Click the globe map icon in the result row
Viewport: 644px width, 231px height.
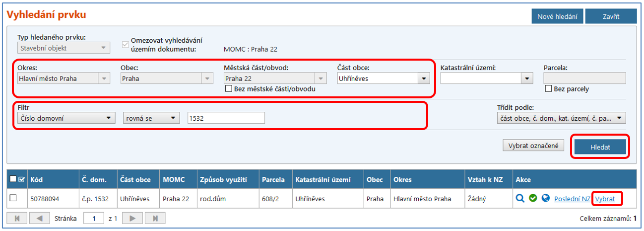[546, 198]
